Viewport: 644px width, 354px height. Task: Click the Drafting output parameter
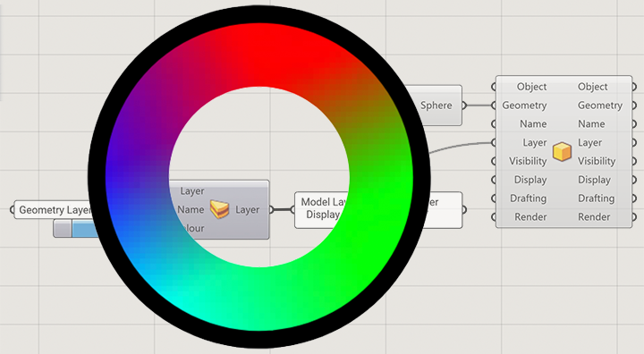click(596, 198)
